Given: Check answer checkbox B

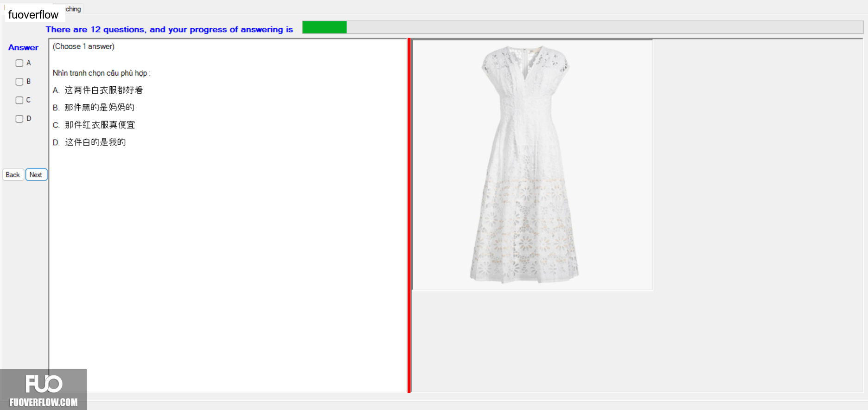Looking at the screenshot, I should click(19, 82).
